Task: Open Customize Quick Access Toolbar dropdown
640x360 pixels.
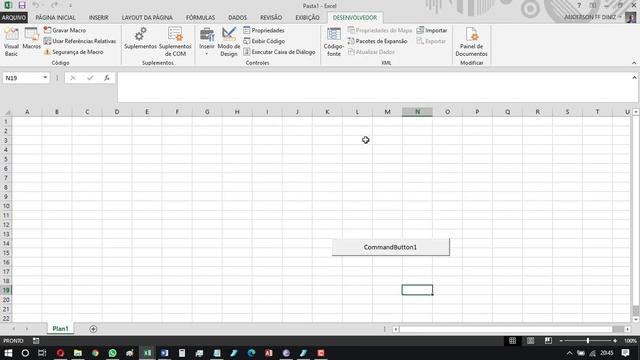Action: (x=70, y=5)
